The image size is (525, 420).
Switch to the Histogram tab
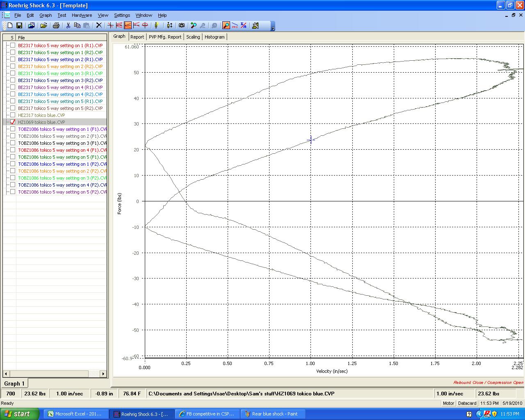[x=215, y=37]
